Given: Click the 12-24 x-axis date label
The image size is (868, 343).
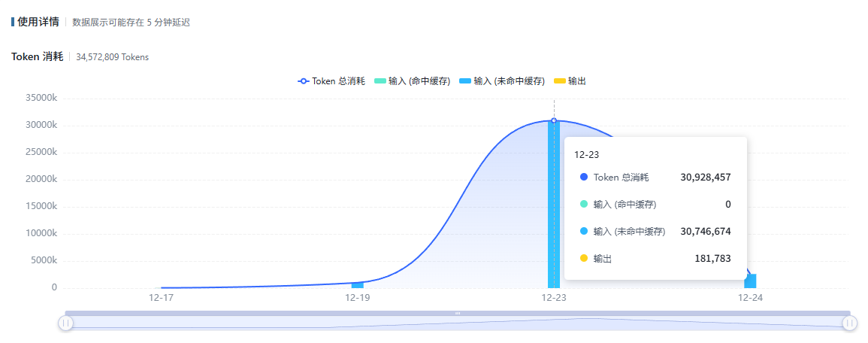Looking at the screenshot, I should [750, 298].
